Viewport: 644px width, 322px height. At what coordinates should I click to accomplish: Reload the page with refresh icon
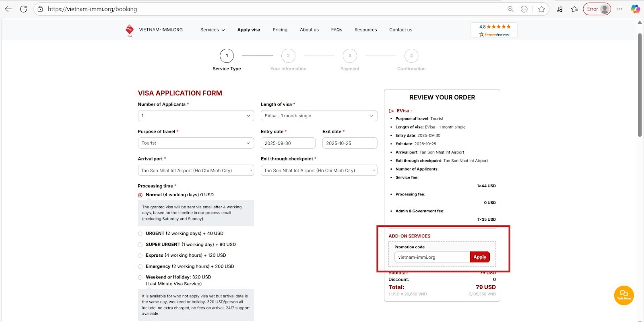tap(23, 9)
